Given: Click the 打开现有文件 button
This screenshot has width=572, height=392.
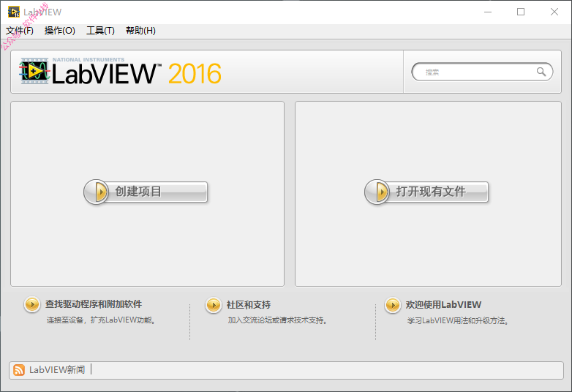Looking at the screenshot, I should (x=426, y=192).
